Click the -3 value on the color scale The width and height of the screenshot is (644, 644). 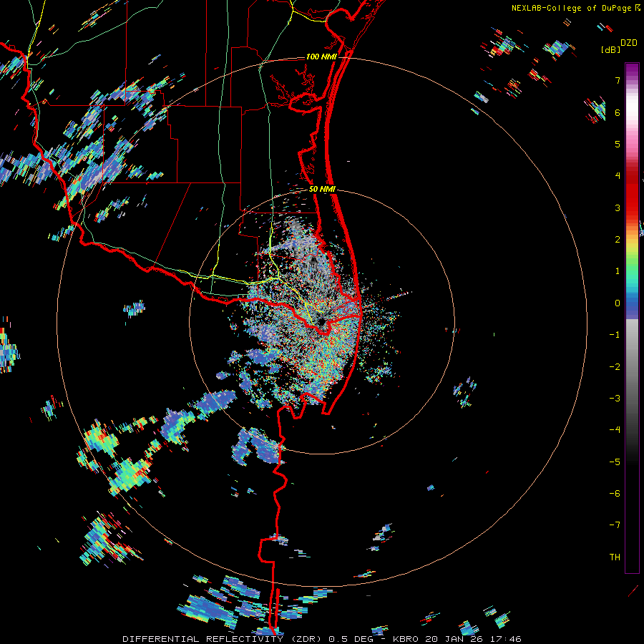[615, 399]
